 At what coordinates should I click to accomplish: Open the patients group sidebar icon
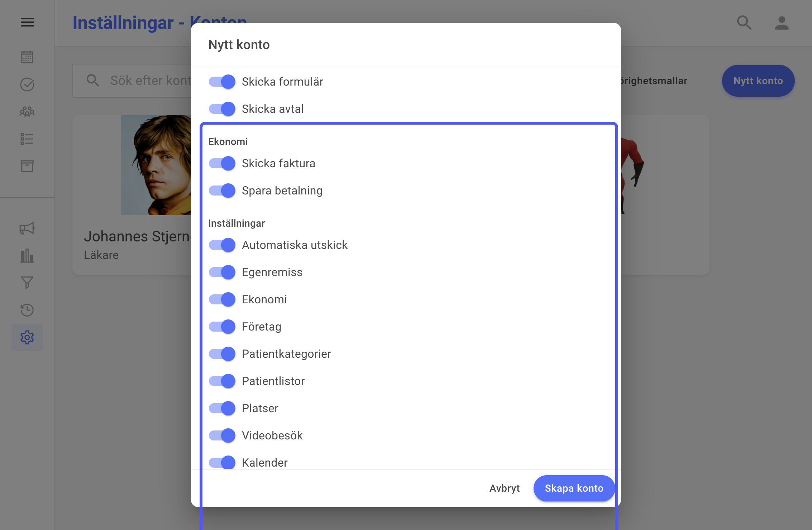click(27, 112)
